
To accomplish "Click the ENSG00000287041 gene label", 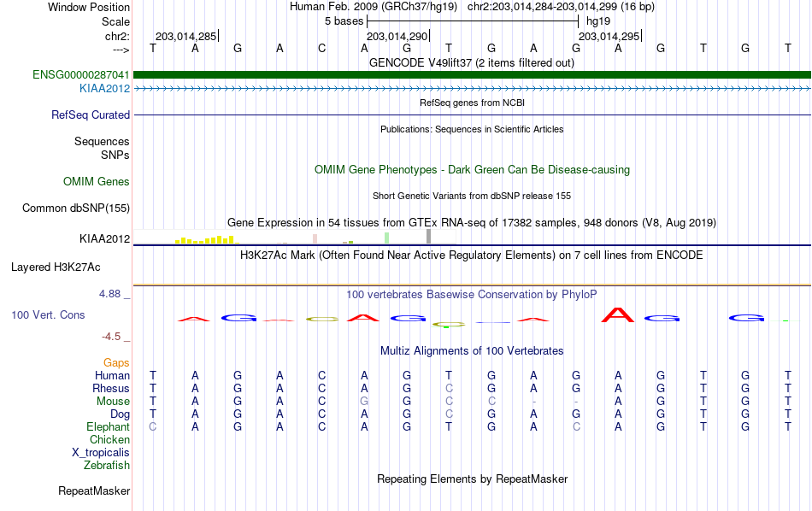I will (x=81, y=74).
